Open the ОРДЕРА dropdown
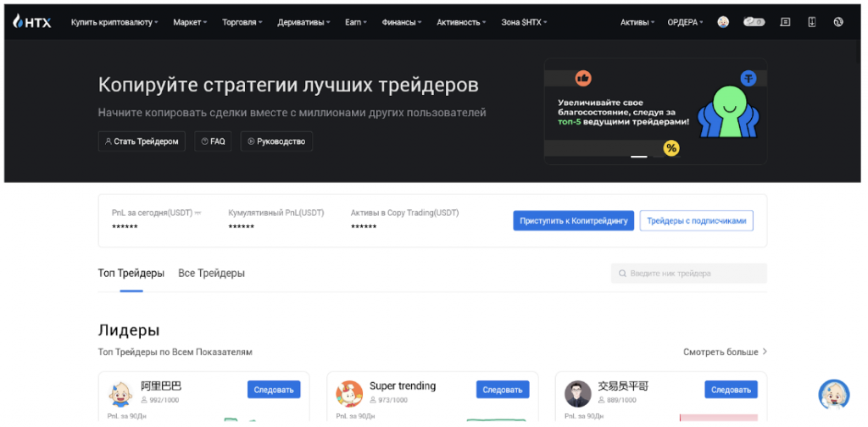This screenshot has height=427, width=868. 685,22
